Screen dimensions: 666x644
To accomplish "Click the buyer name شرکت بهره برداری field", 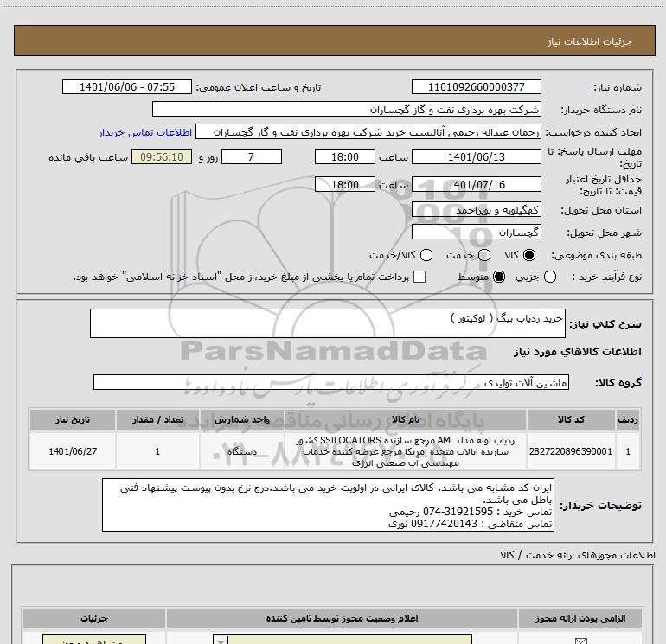I will pyautogui.click(x=347, y=110).
